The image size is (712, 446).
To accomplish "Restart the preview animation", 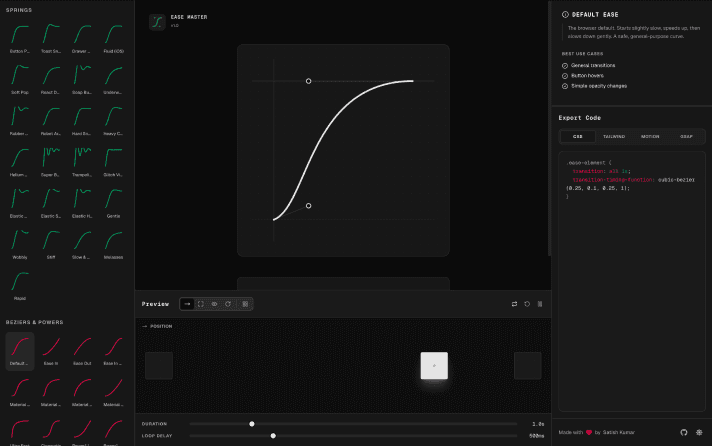I will [x=527, y=304].
